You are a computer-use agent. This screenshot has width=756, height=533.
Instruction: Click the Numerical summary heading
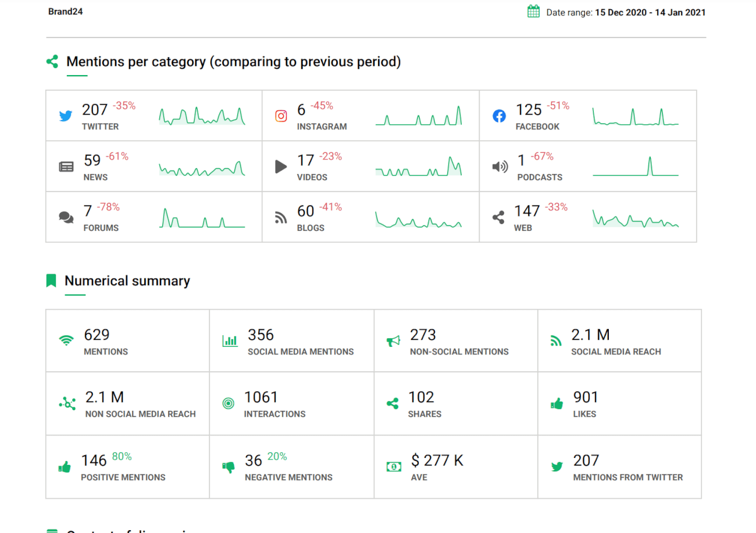127,281
